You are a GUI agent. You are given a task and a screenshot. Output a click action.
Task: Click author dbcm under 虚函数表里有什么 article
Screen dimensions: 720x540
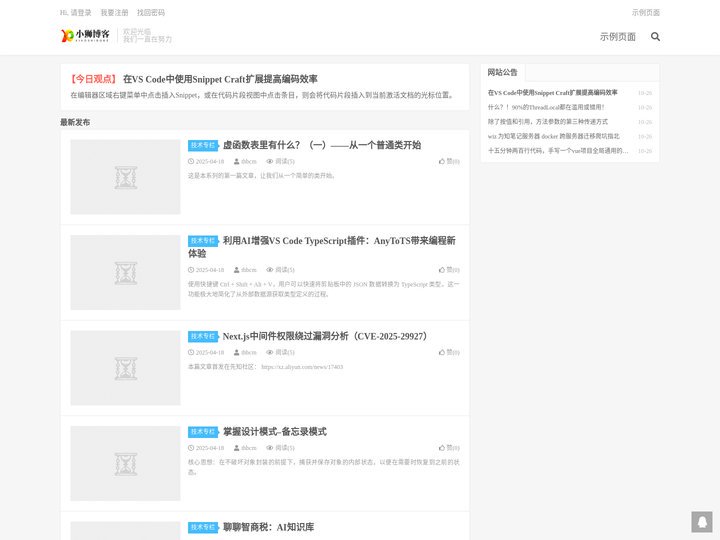click(249, 162)
